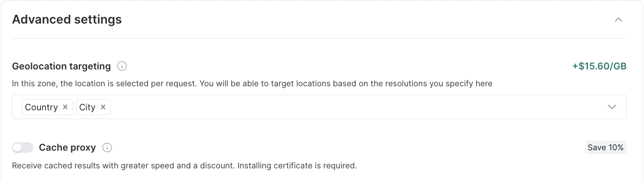
Task: Click the Advanced settings heading
Action: click(67, 19)
